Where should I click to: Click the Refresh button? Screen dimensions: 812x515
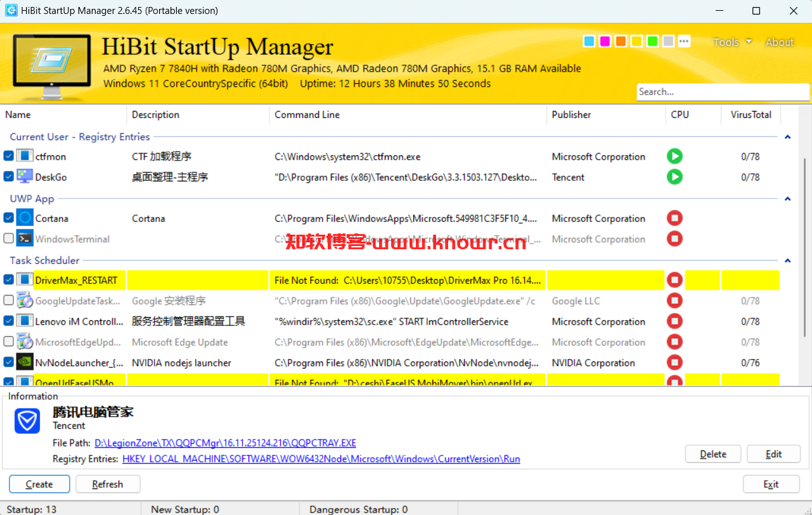coord(108,484)
